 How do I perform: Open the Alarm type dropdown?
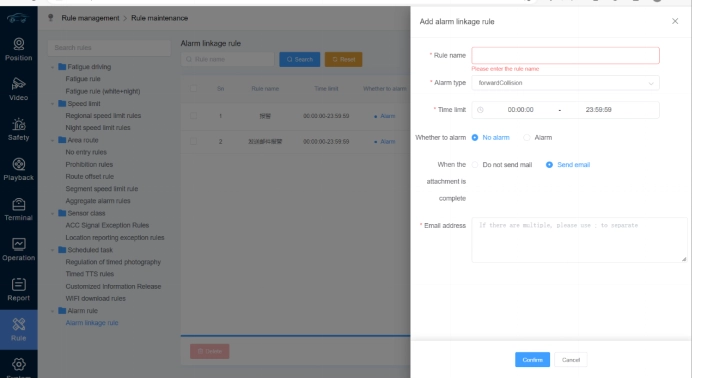[x=565, y=83]
